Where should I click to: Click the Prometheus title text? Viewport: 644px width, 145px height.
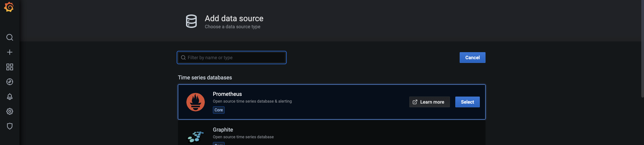point(227,94)
